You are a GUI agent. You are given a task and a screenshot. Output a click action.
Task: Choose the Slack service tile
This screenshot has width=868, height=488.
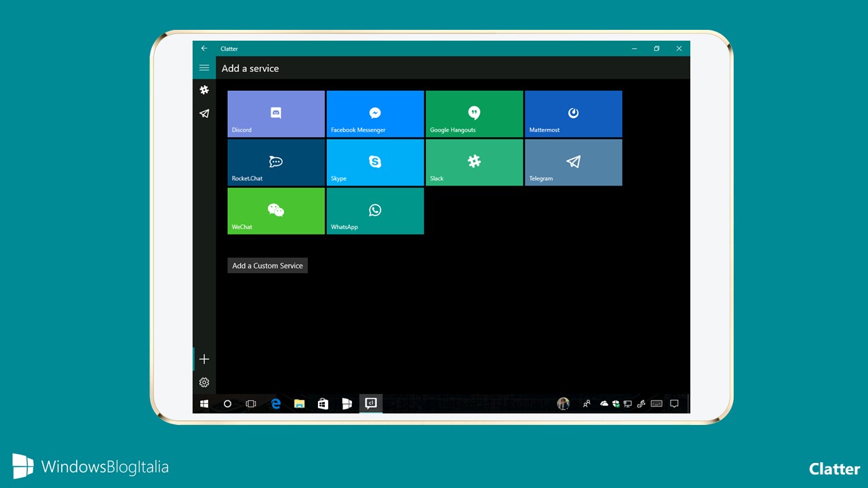coord(474,163)
